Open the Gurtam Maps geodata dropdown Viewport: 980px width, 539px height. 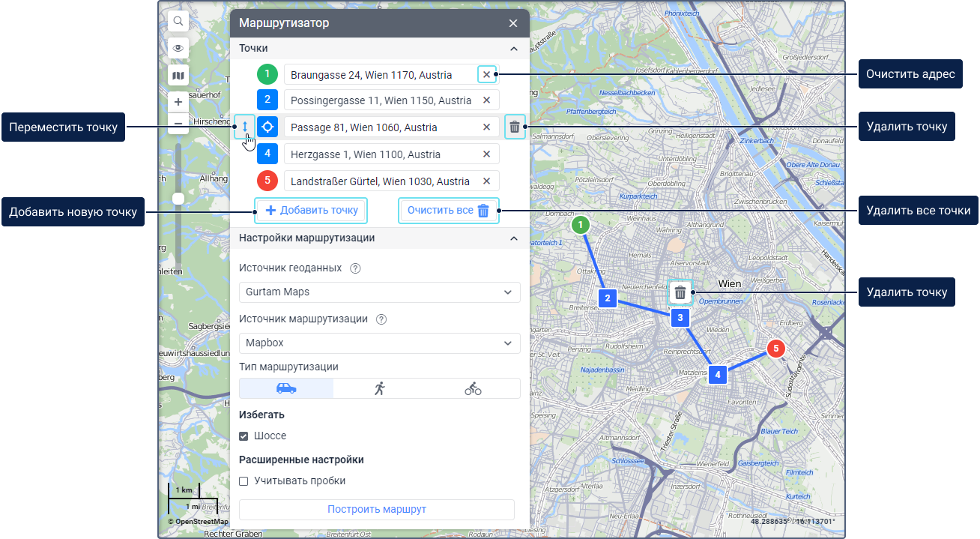379,292
